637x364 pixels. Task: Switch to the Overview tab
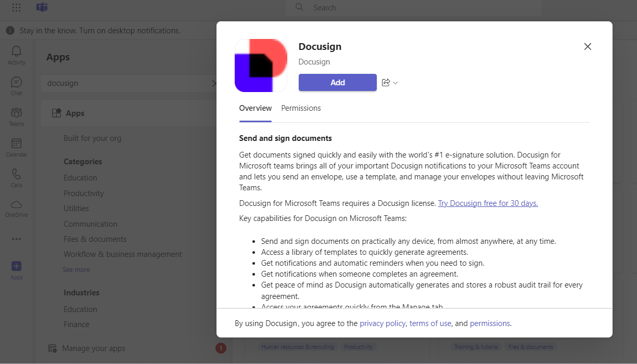(x=256, y=108)
